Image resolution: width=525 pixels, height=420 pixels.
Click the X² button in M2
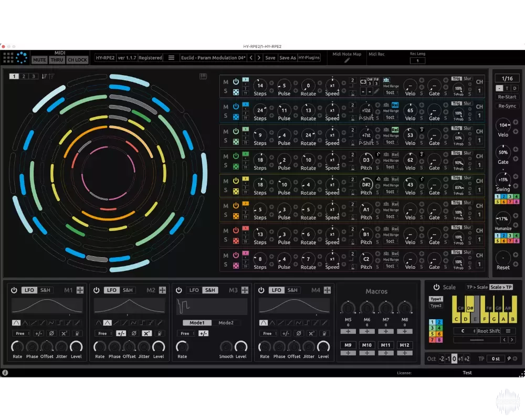click(146, 333)
